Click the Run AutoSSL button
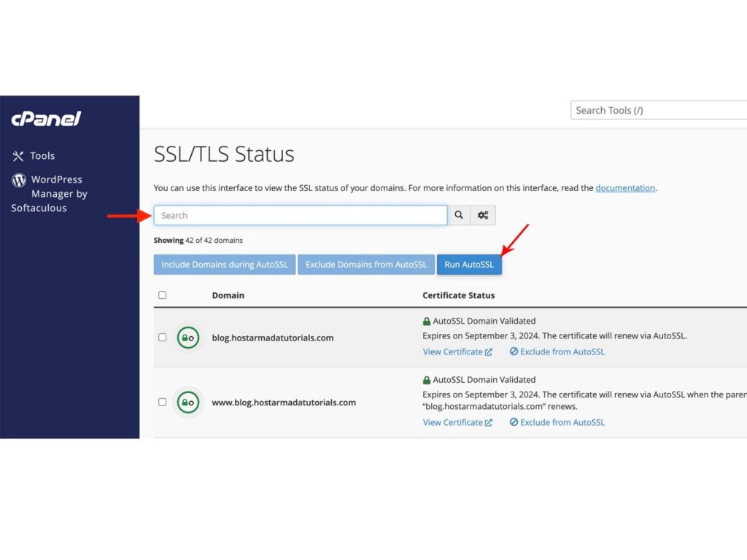Viewport: 747px width, 560px height. click(469, 264)
